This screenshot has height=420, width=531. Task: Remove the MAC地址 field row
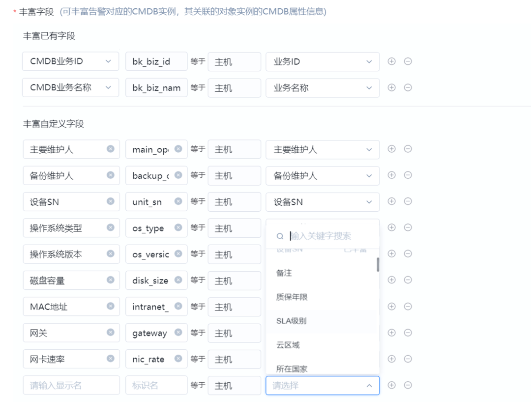[408, 307]
